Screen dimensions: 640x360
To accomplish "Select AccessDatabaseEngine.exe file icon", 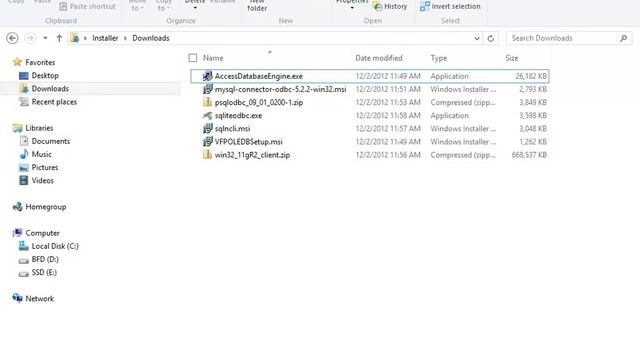I will pyautogui.click(x=207, y=76).
